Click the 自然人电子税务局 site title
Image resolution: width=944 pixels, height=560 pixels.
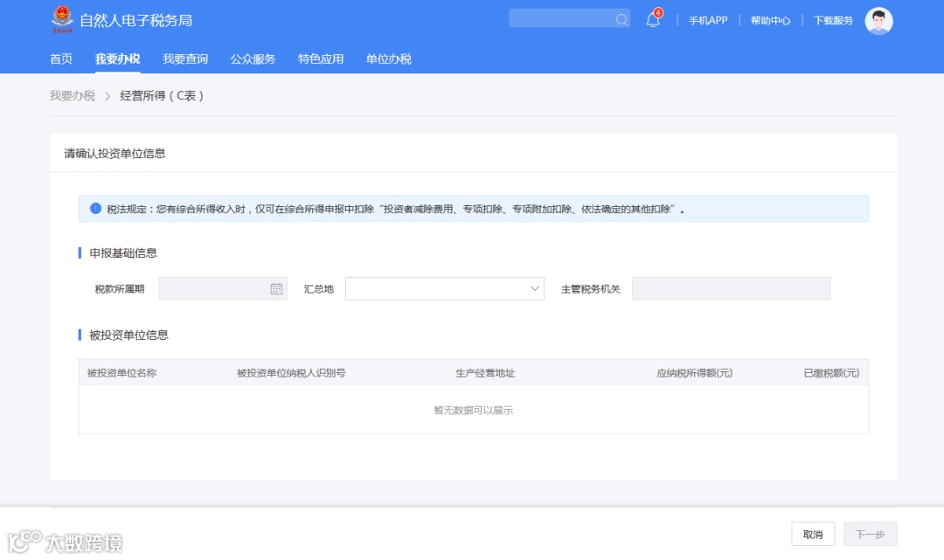(x=136, y=20)
